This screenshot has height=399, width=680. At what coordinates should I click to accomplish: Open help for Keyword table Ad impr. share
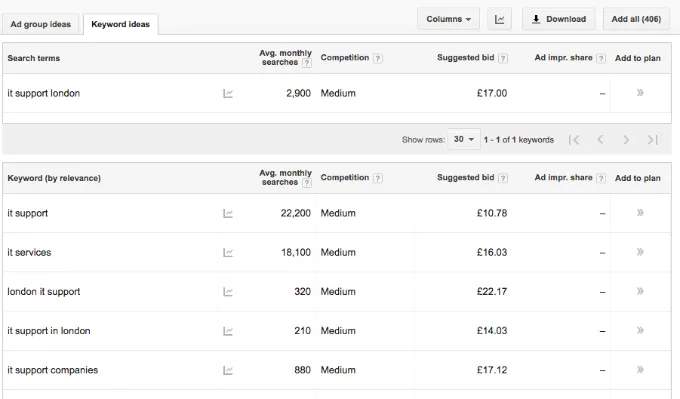pyautogui.click(x=601, y=178)
